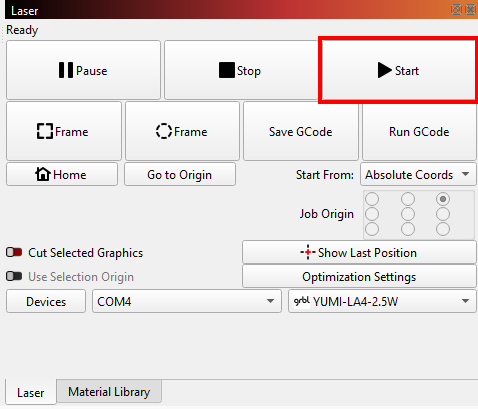Switch to the Material Library tab

(x=109, y=392)
